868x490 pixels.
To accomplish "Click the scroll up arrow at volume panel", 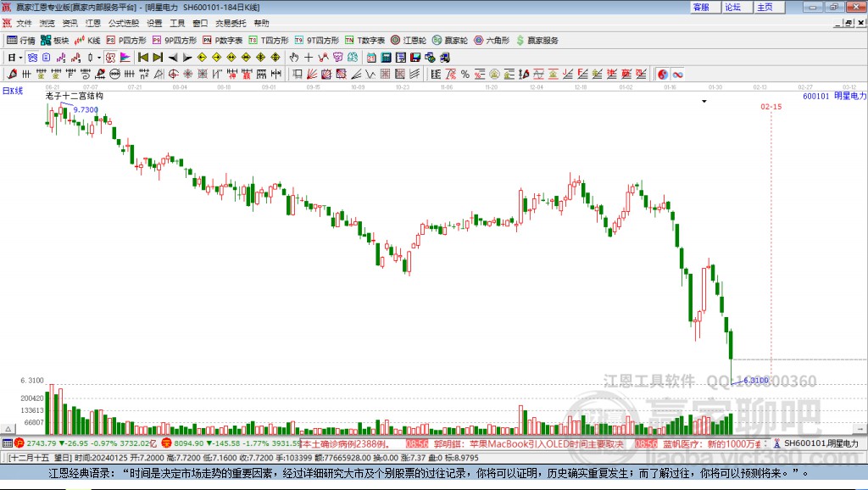I will click(8, 429).
